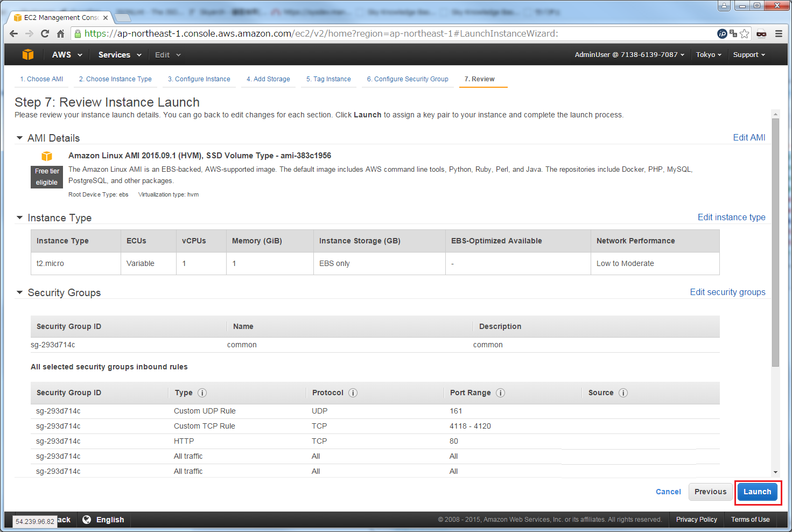
Task: Go to step 1 Choose AMI
Action: click(41, 79)
